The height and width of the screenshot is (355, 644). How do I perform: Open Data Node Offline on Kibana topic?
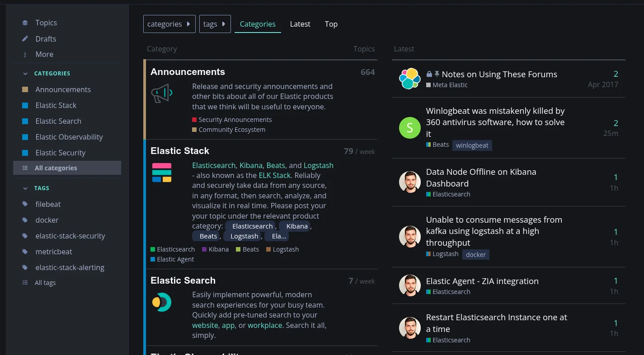coord(481,177)
